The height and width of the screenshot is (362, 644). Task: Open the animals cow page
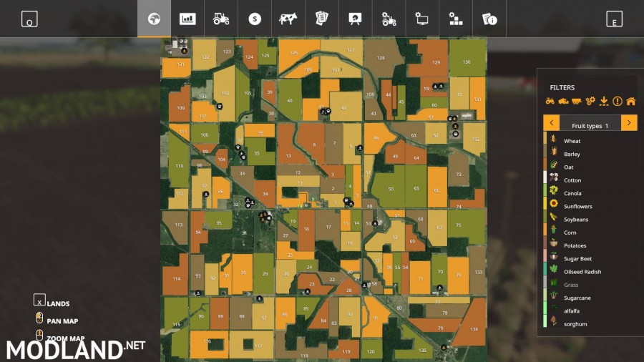(288, 19)
